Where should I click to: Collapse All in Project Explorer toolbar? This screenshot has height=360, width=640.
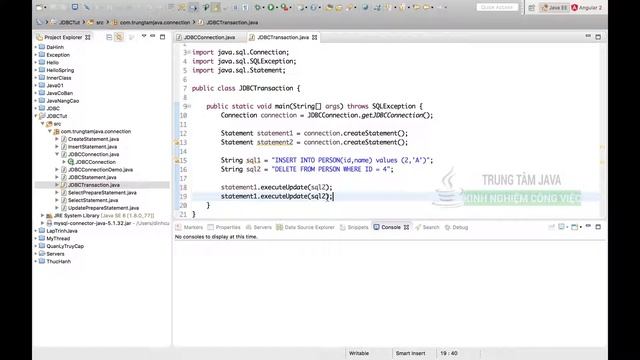coord(109,37)
